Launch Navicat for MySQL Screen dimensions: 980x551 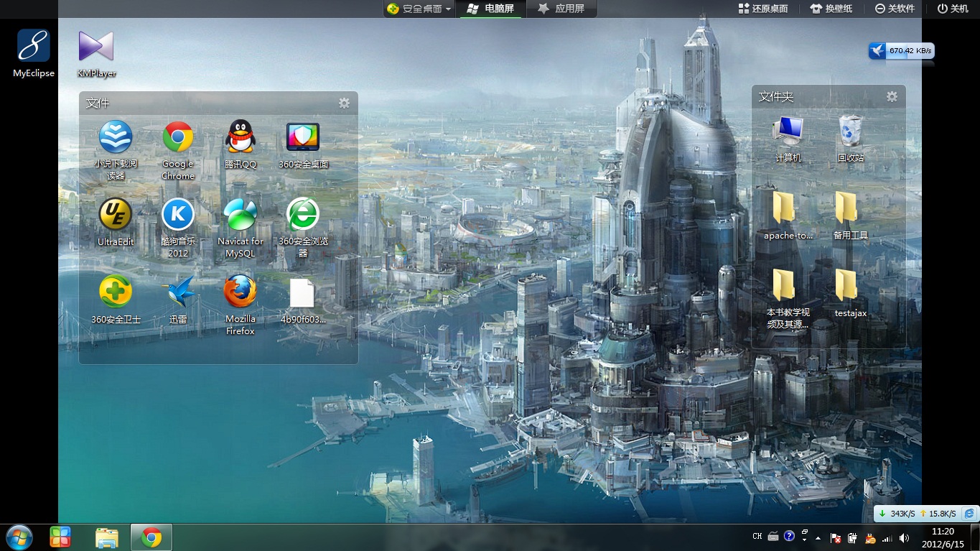tap(241, 227)
